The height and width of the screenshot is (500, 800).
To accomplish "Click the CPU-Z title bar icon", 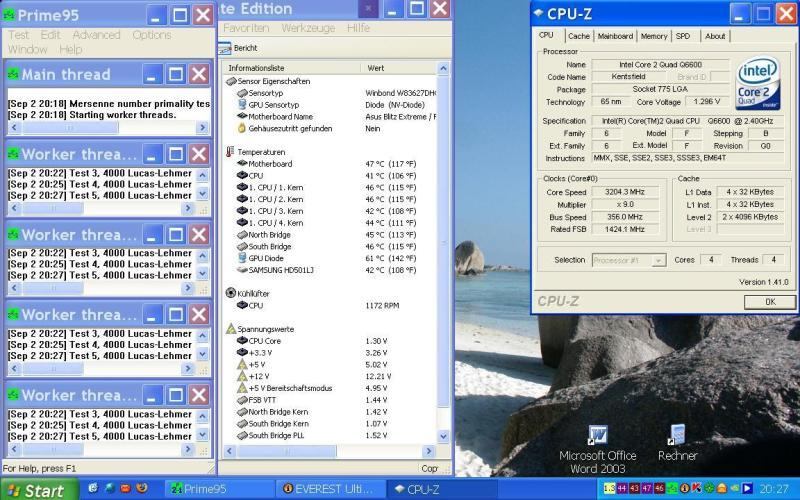I will point(538,14).
